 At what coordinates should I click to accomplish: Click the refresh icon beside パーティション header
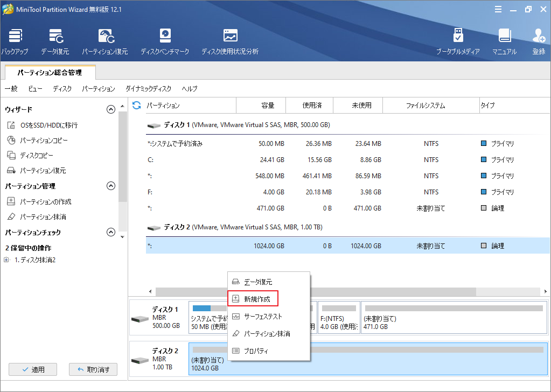[x=137, y=105]
